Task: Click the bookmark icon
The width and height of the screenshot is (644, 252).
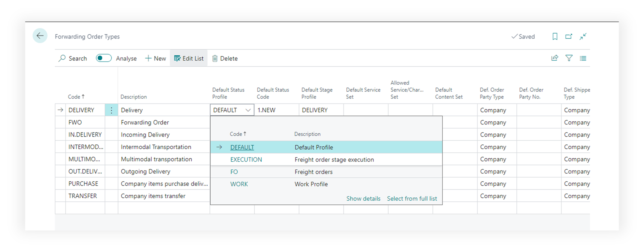Action: click(x=555, y=36)
